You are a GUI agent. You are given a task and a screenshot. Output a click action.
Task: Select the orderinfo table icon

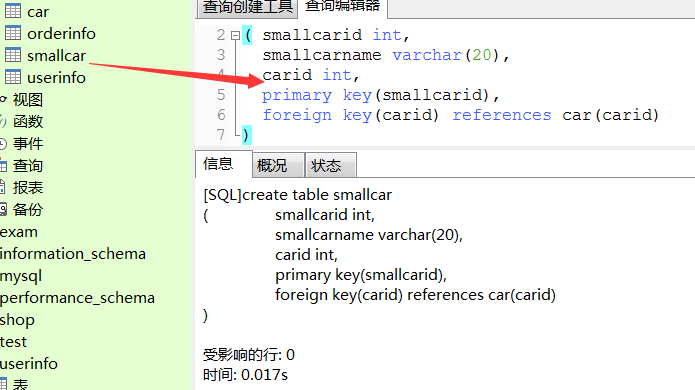12,33
